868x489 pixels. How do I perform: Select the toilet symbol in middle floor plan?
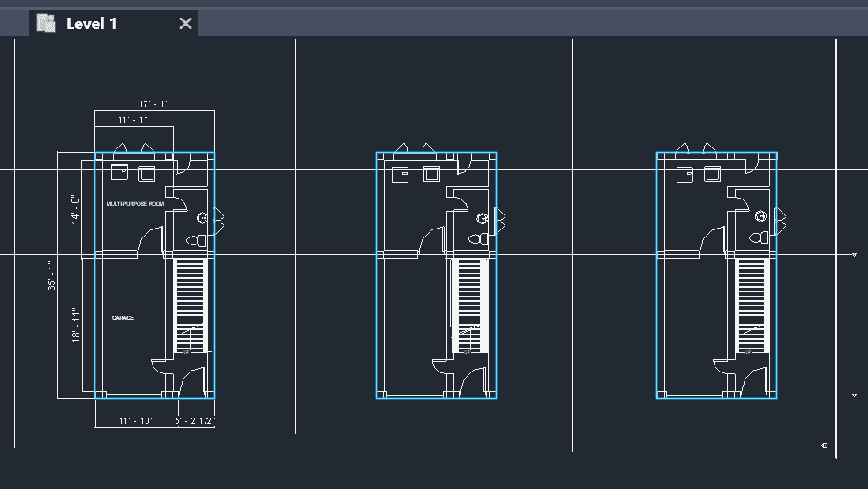477,239
